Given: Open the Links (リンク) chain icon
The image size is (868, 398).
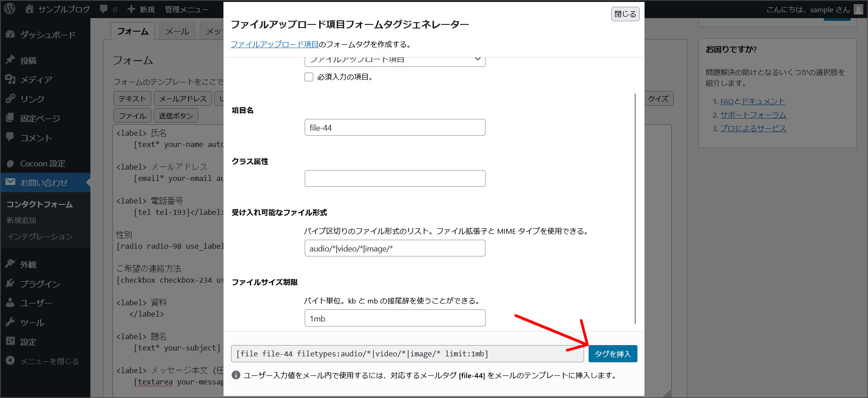Looking at the screenshot, I should (x=10, y=99).
